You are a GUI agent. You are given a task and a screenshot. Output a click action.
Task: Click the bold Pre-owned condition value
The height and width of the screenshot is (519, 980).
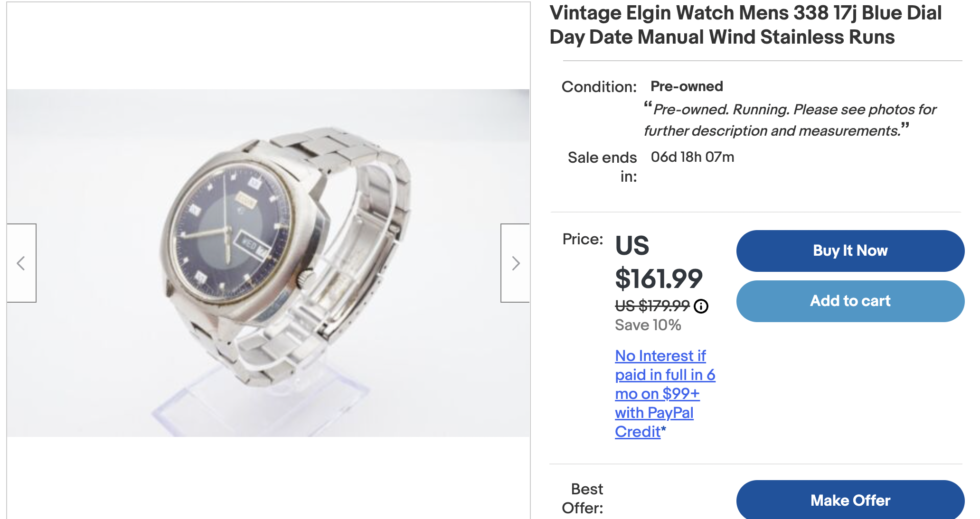click(x=687, y=86)
